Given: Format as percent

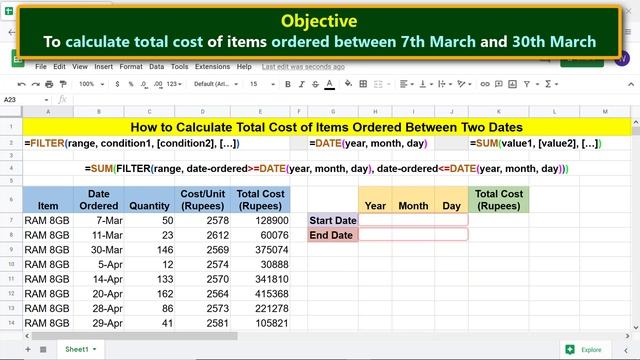Looking at the screenshot, I should (131, 84).
